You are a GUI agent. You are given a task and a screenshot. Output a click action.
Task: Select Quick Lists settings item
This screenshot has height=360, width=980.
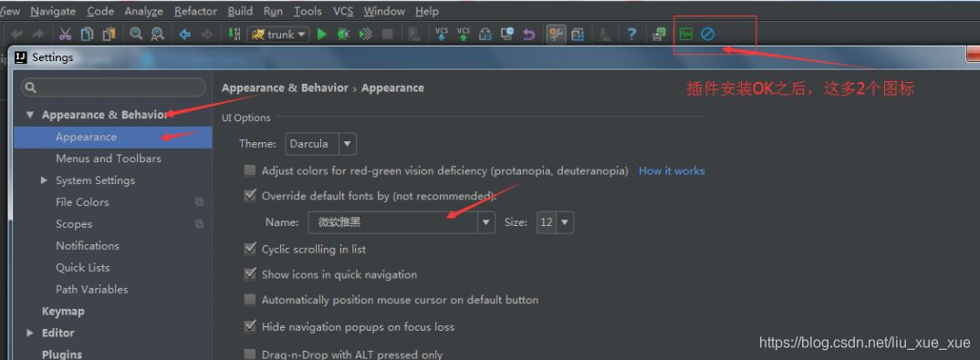pos(82,268)
